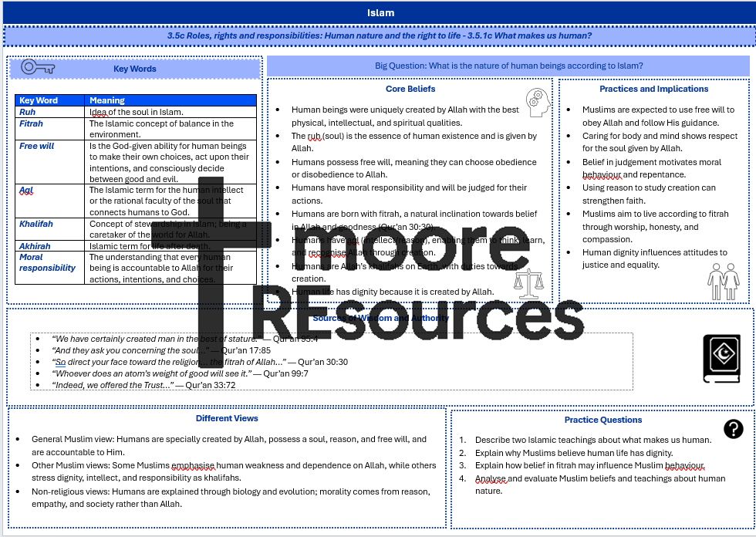756x537 pixels.
Task: Click question 4 'Analyse and evaluate Muslim beliefs'
Action: coord(600,485)
